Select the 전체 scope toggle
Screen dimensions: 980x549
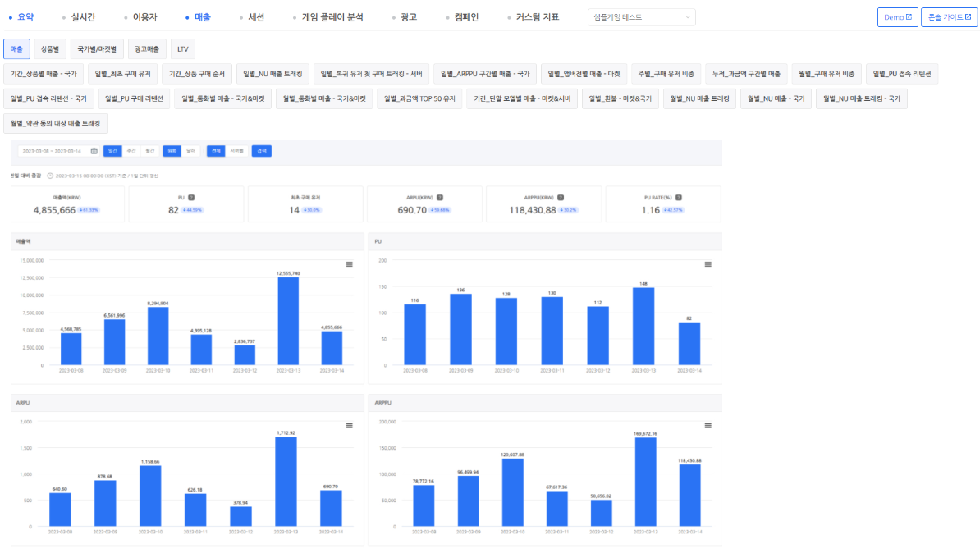[216, 151]
